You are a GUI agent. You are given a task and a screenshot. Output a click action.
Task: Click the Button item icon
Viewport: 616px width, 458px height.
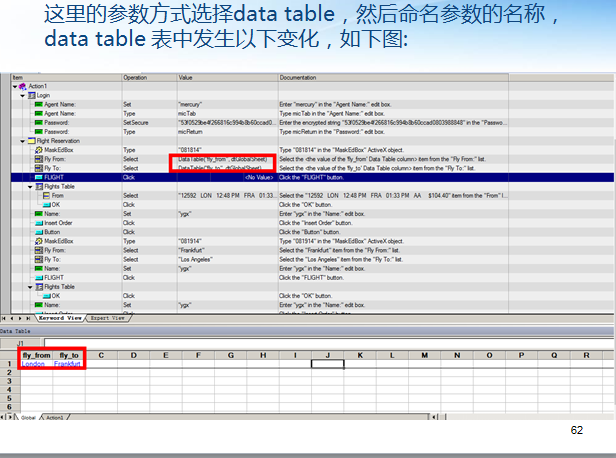point(38,232)
